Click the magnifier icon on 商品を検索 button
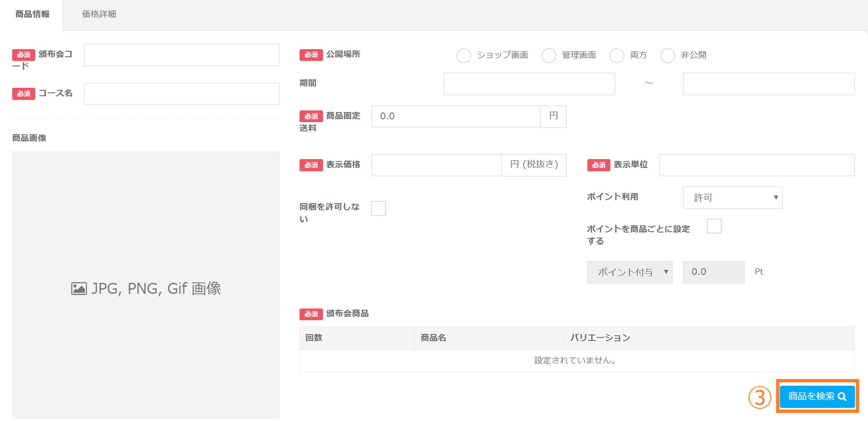The width and height of the screenshot is (868, 421). click(842, 397)
